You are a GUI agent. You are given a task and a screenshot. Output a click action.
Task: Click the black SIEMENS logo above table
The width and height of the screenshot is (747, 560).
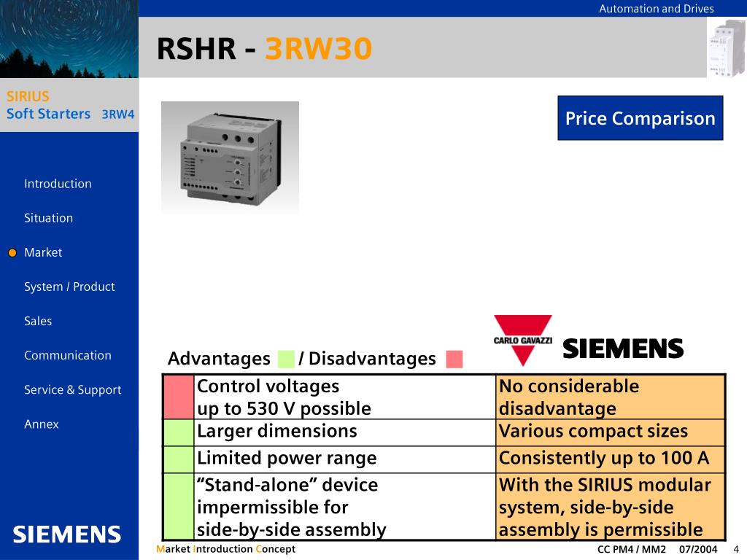pos(623,349)
